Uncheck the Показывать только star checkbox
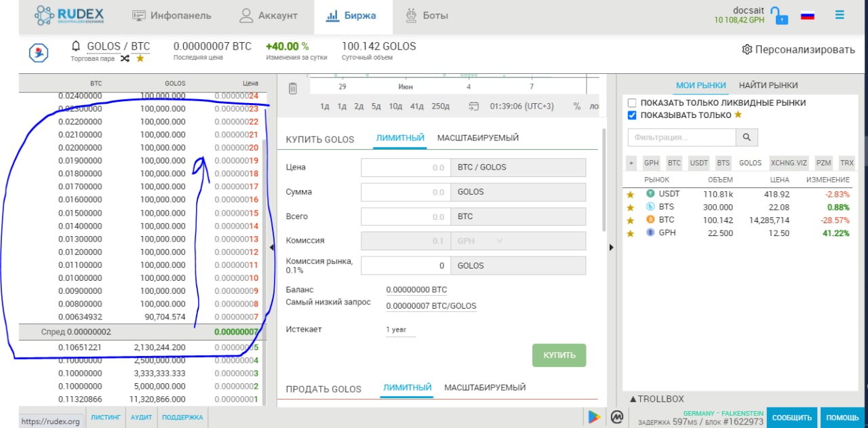Image resolution: width=868 pixels, height=428 pixels. pos(632,115)
